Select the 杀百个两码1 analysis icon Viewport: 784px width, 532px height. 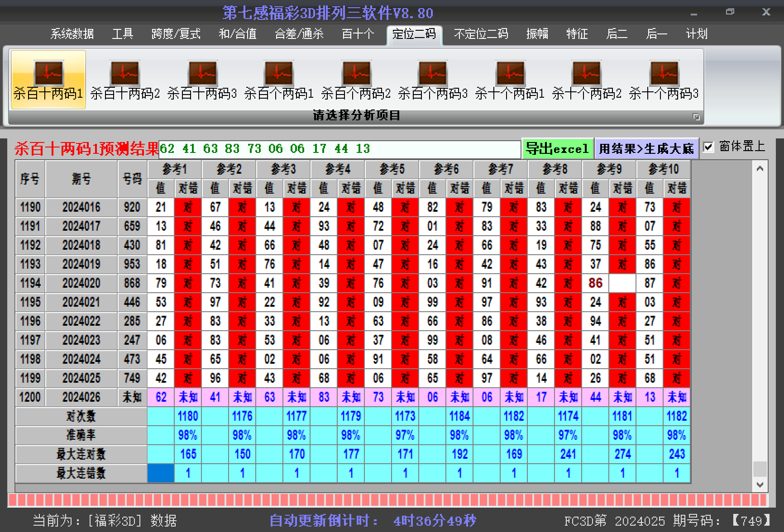pos(279,80)
